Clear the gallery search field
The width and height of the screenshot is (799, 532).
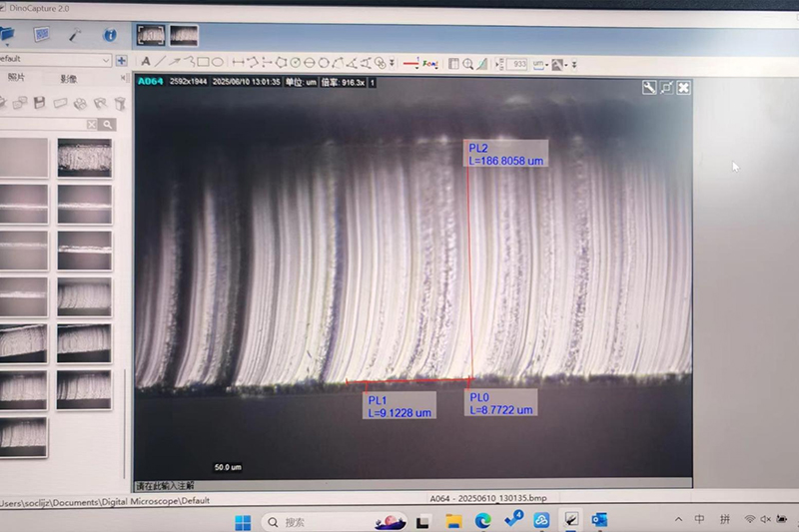(x=91, y=124)
